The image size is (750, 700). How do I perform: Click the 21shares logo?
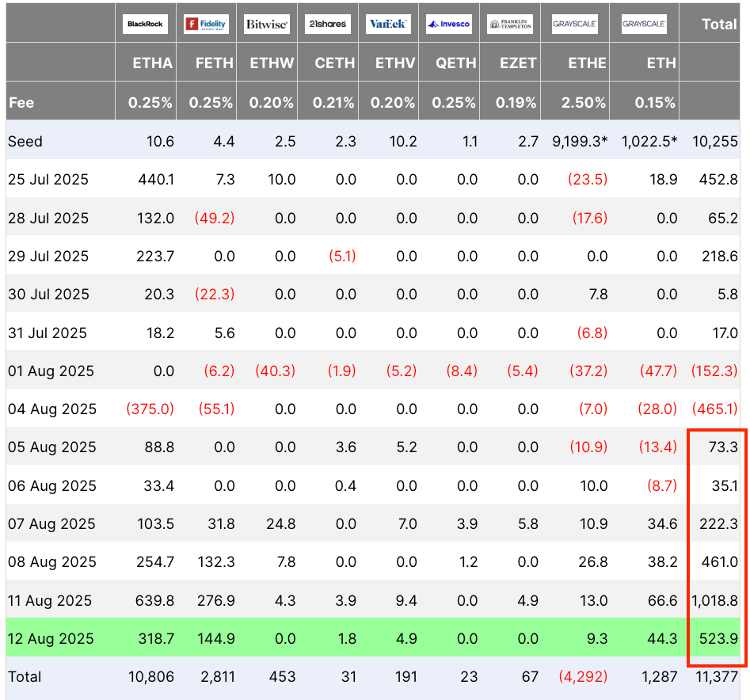click(328, 24)
